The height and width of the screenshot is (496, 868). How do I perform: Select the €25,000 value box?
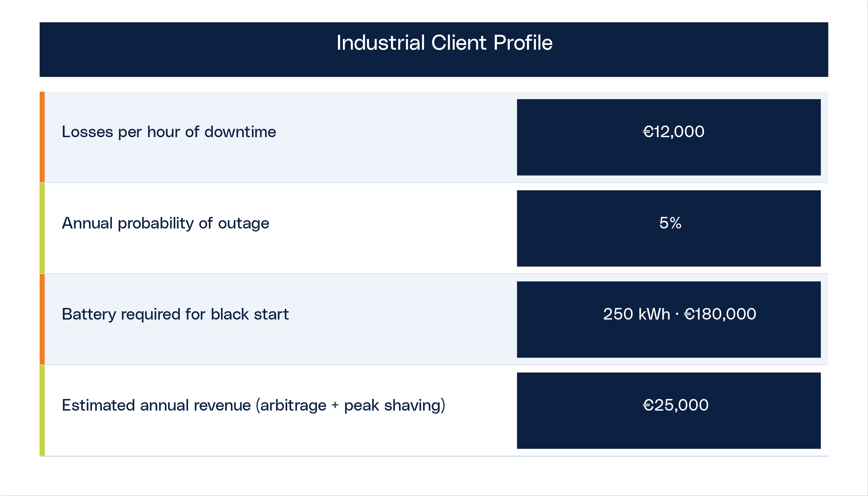point(668,411)
